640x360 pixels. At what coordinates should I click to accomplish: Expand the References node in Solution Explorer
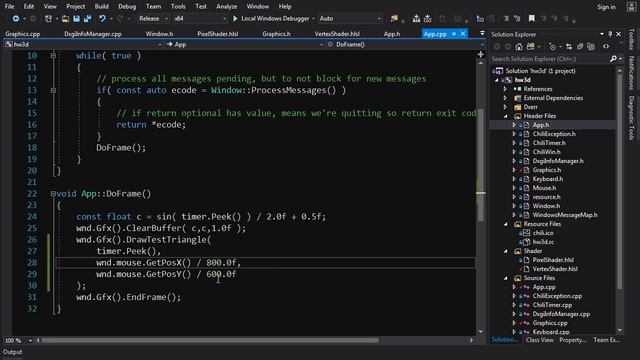(505, 89)
